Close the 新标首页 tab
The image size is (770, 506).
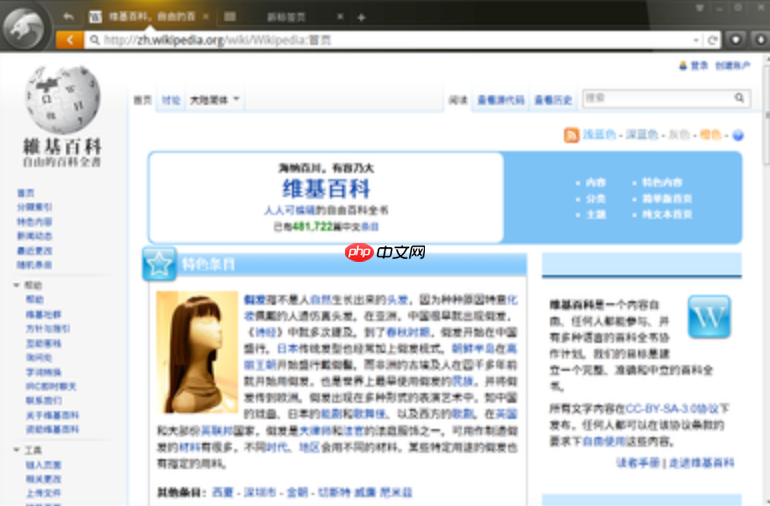(x=340, y=17)
